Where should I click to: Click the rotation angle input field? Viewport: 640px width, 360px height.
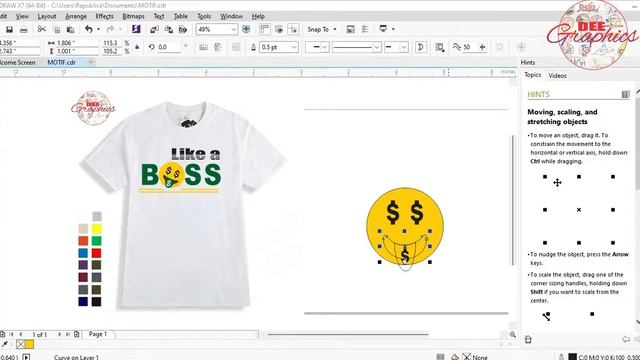coord(169,47)
